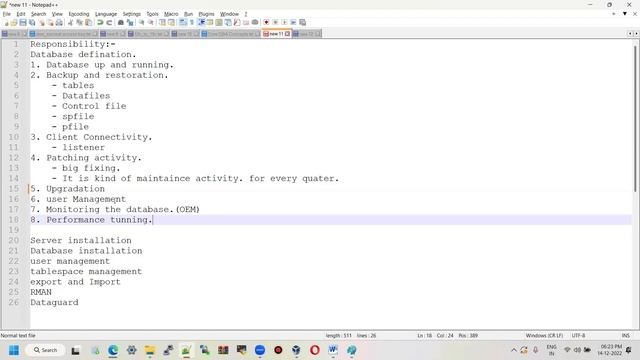Place cursor on '5. Upgradation'
This screenshot has height=360, width=640.
67,189
